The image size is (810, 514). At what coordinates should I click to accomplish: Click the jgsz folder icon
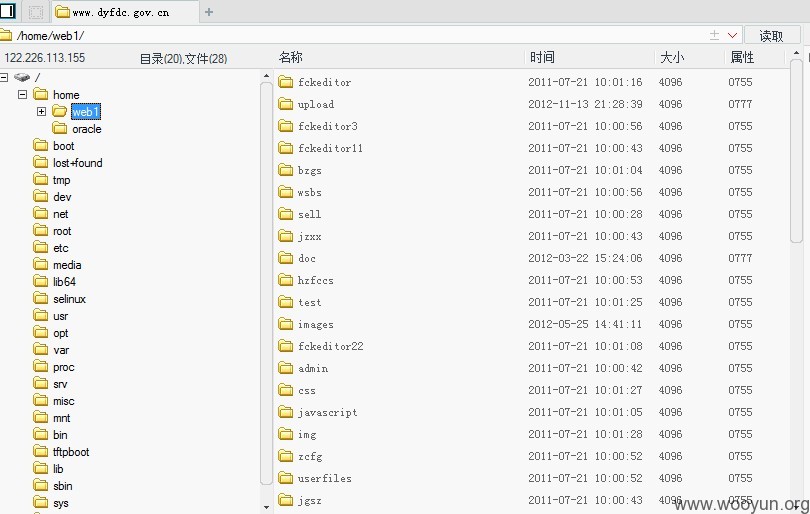pyautogui.click(x=286, y=500)
